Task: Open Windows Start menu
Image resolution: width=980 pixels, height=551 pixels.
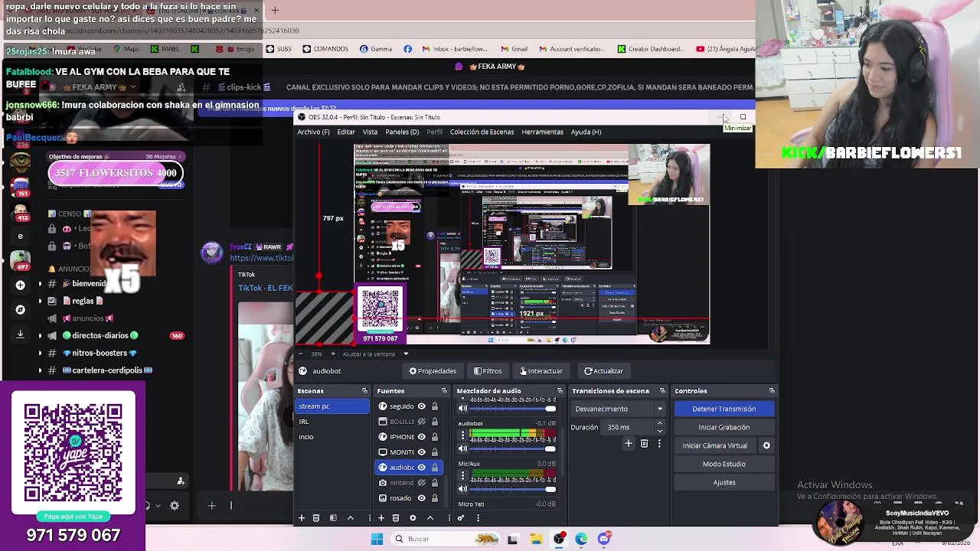Action: pyautogui.click(x=377, y=539)
